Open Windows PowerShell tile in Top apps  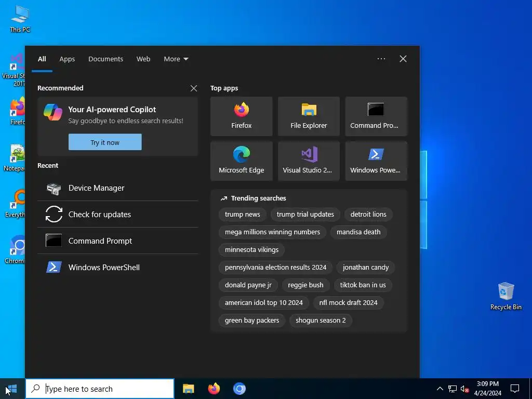tap(376, 161)
